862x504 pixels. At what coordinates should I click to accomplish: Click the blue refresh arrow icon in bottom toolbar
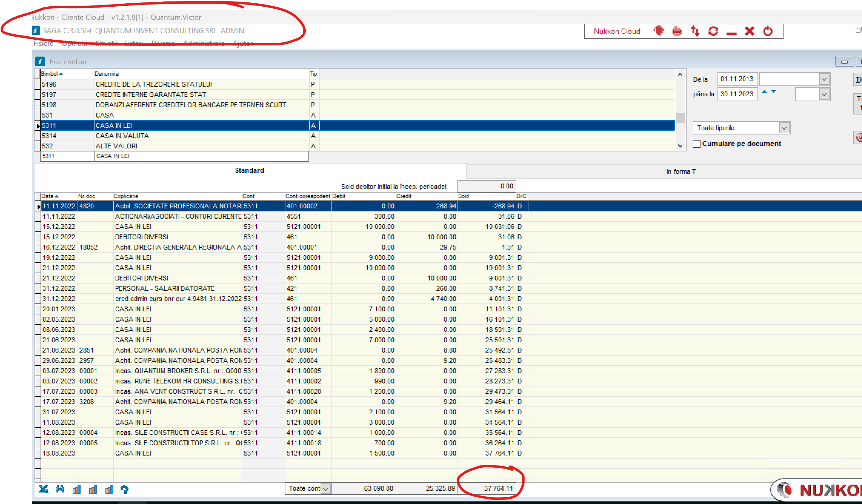coord(125,489)
